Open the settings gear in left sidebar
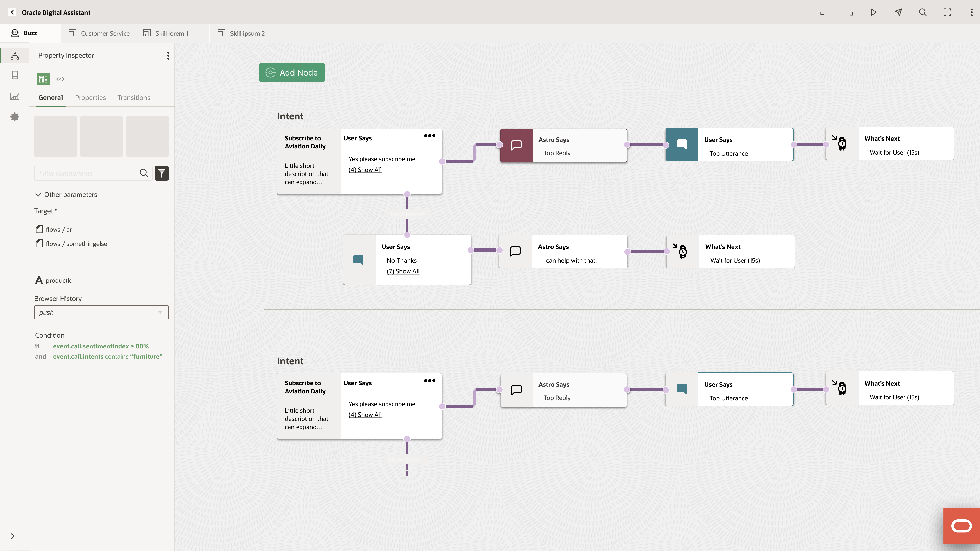 (15, 117)
